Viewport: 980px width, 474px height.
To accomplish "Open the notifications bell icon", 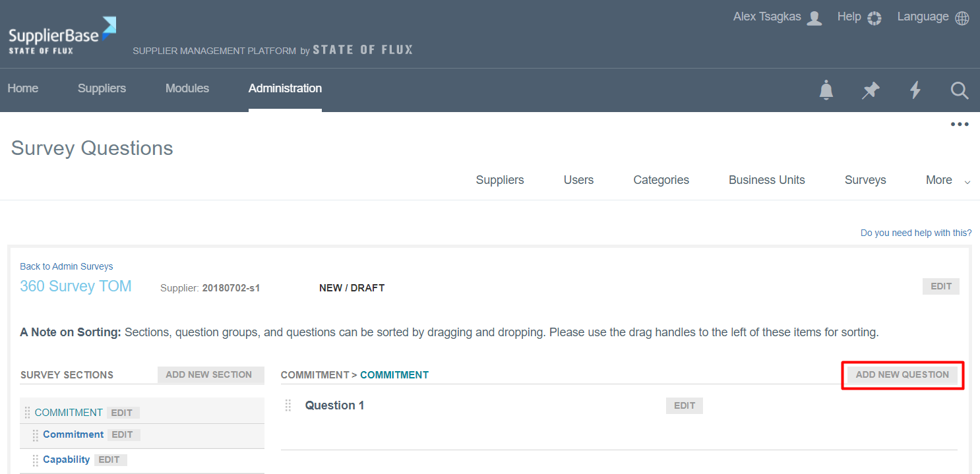I will (826, 90).
